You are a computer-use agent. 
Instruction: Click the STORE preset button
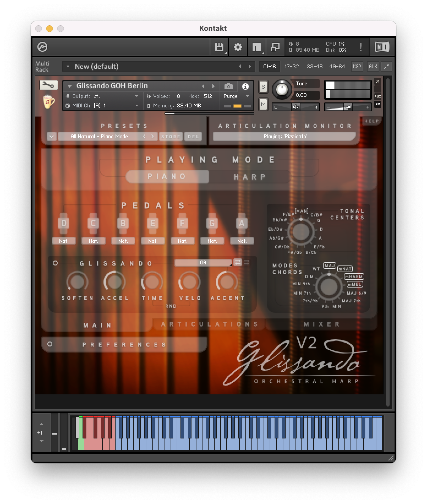pyautogui.click(x=171, y=136)
